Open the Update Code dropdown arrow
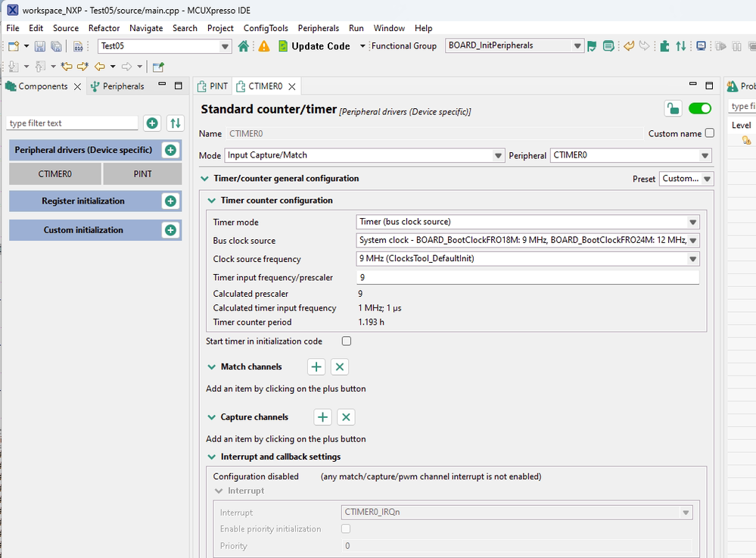Image resolution: width=756 pixels, height=558 pixels. point(362,46)
